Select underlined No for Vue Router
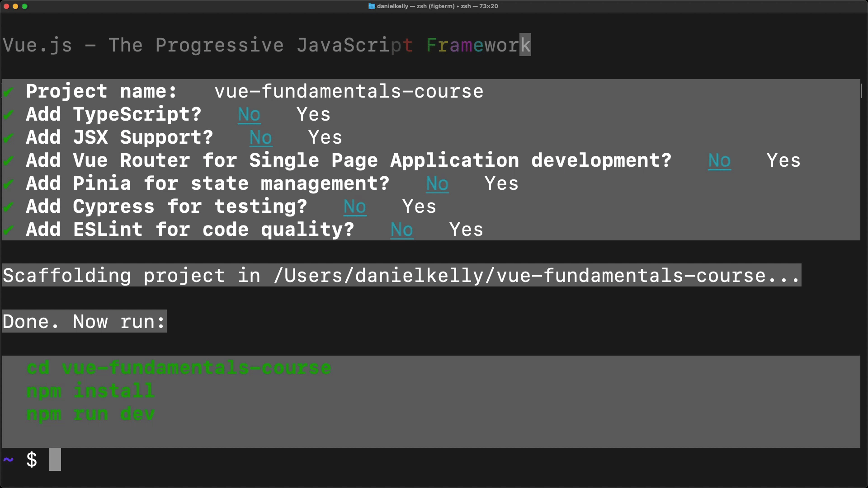This screenshot has width=868, height=488. (719, 161)
